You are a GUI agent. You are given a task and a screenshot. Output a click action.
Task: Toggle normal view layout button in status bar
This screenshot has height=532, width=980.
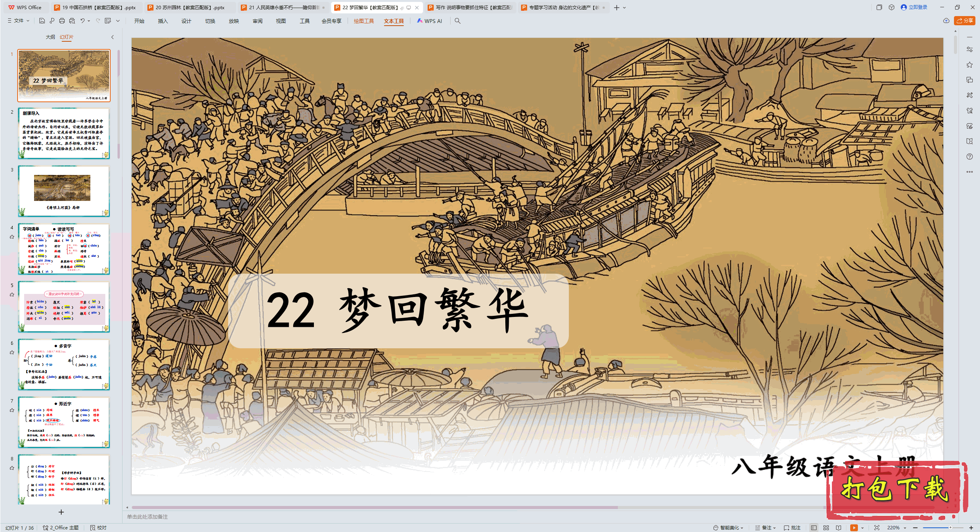[x=814, y=528]
